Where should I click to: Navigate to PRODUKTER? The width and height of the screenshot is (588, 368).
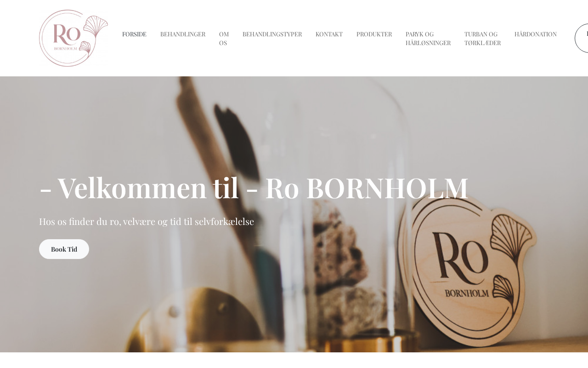[374, 34]
